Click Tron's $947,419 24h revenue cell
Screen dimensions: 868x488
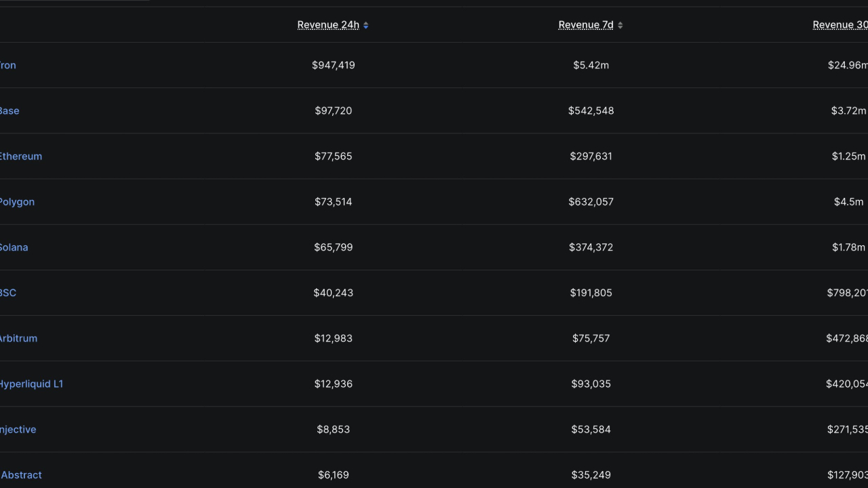pos(333,65)
